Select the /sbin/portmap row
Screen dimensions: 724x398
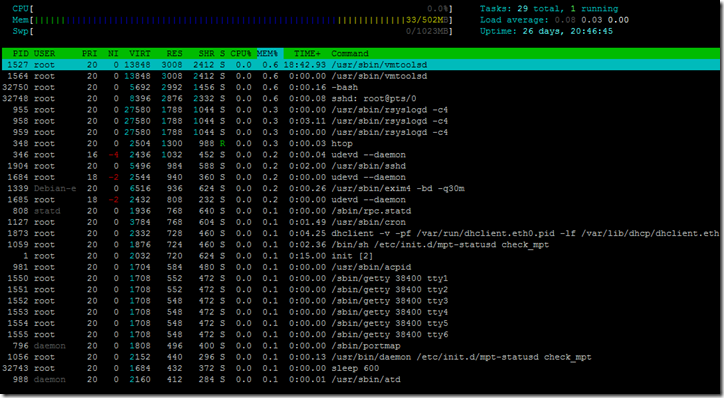(361, 346)
